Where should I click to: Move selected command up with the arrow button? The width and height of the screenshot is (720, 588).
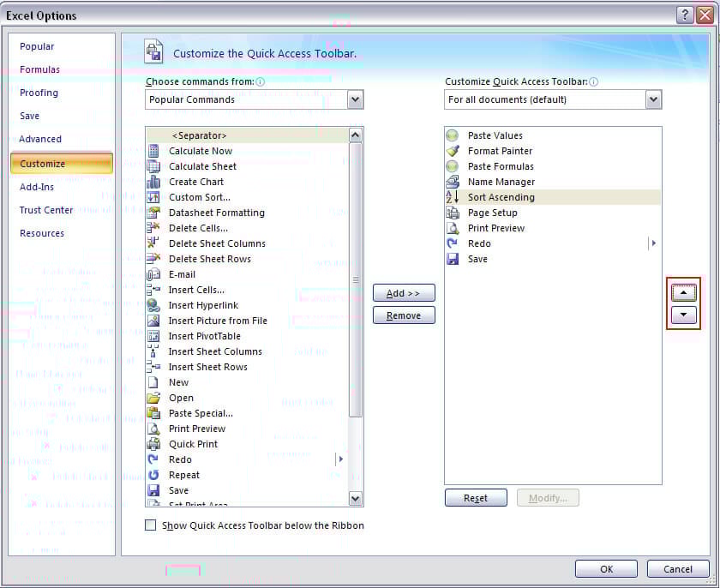[x=683, y=292]
